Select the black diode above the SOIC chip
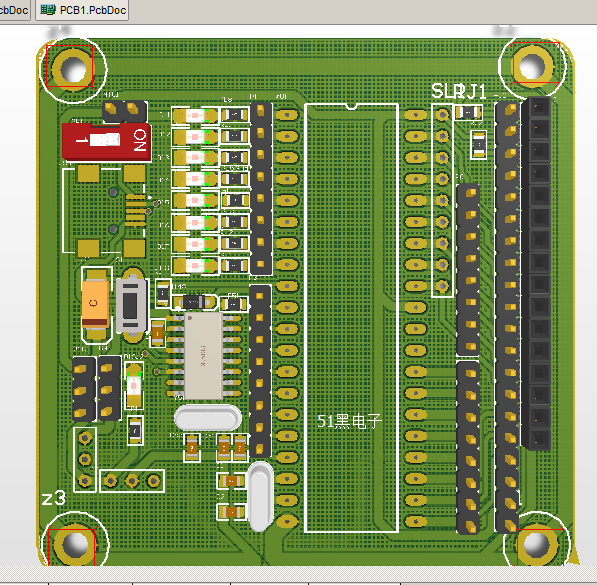 [194, 302]
